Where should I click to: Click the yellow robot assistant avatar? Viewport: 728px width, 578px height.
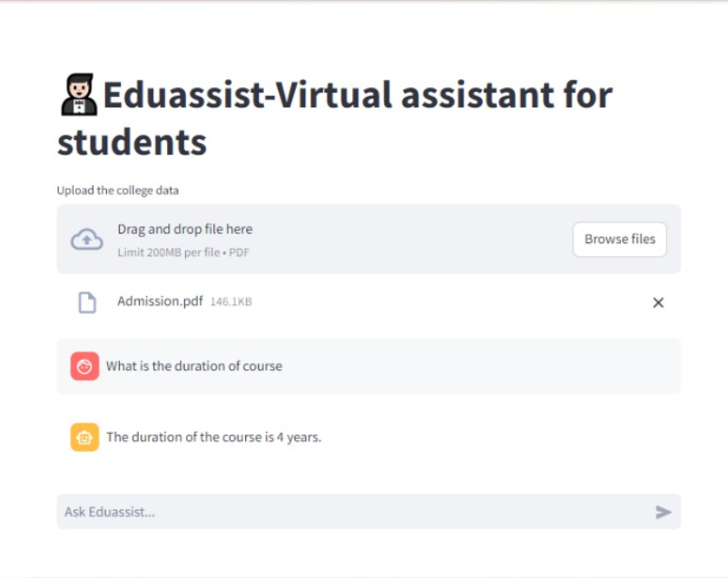tap(84, 436)
